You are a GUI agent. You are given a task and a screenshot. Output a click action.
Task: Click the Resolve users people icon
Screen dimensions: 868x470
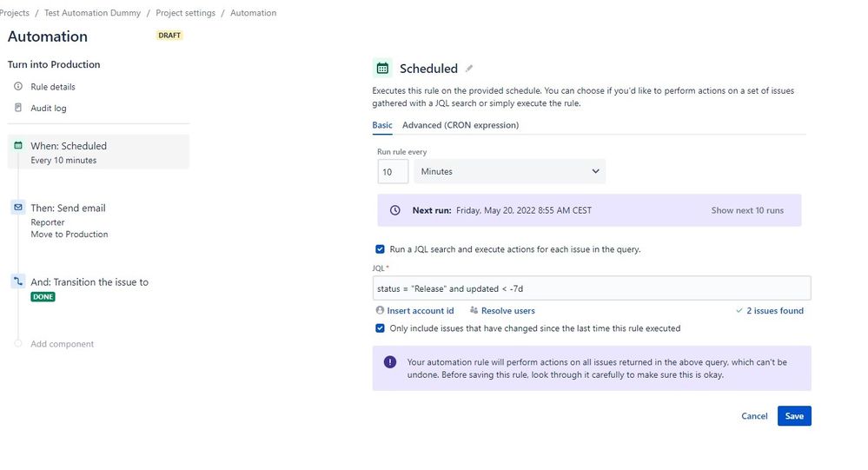(x=474, y=310)
